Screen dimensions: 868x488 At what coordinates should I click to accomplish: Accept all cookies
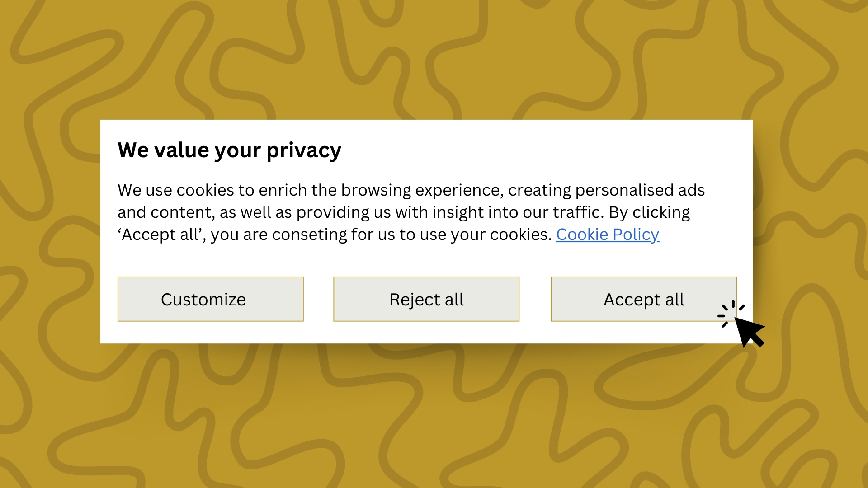[643, 299]
